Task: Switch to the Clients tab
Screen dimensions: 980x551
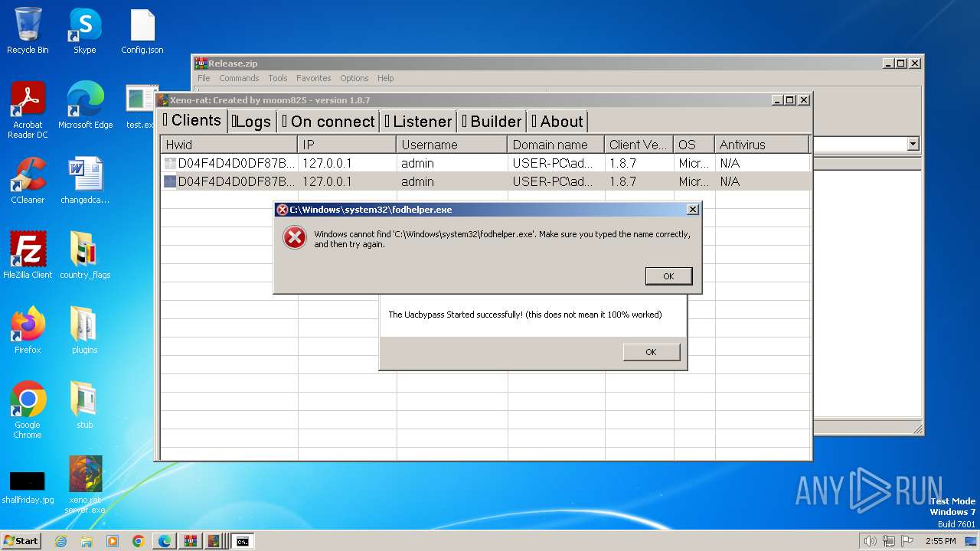Action: [191, 120]
